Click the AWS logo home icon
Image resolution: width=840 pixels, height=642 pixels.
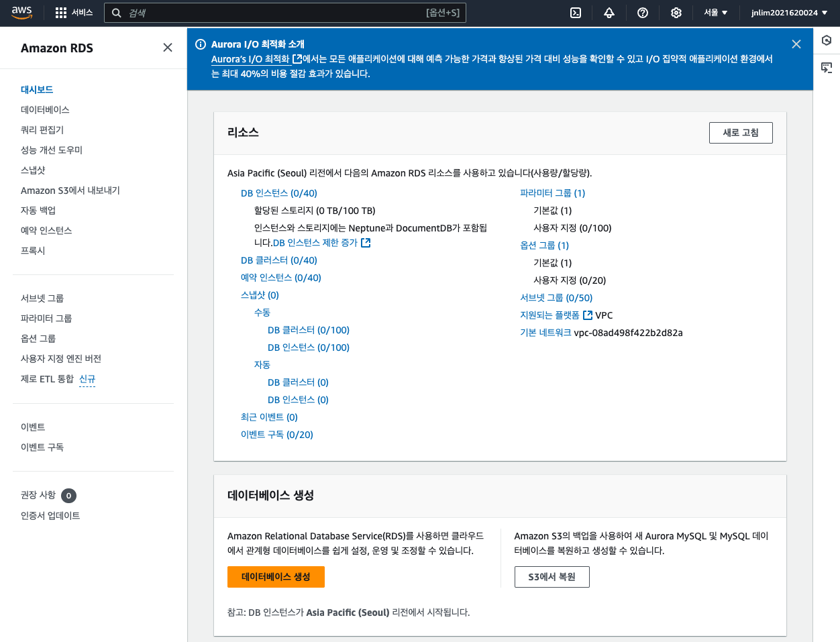pyautogui.click(x=21, y=13)
